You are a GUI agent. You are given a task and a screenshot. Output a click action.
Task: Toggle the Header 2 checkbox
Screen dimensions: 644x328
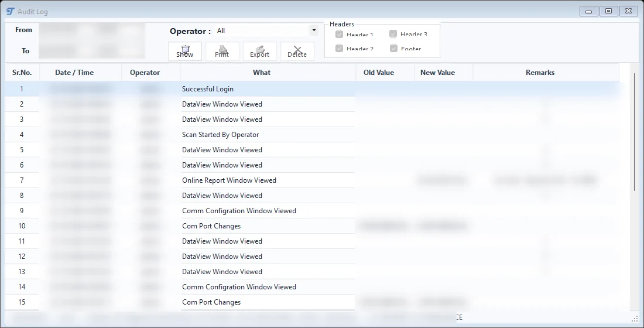(x=339, y=48)
